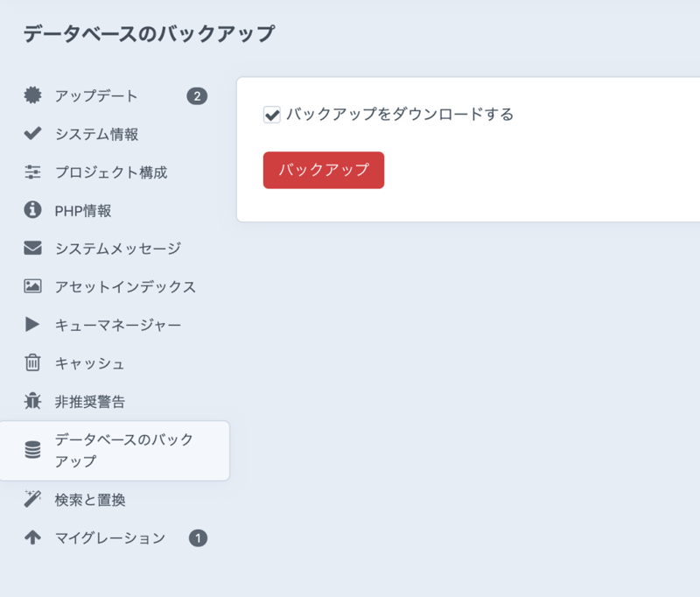Open the 検索と置換 section
Viewport: 700px width, 597px height.
pyautogui.click(x=96, y=499)
